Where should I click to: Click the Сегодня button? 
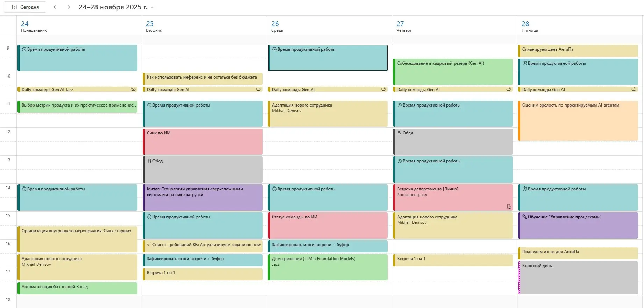click(25, 7)
